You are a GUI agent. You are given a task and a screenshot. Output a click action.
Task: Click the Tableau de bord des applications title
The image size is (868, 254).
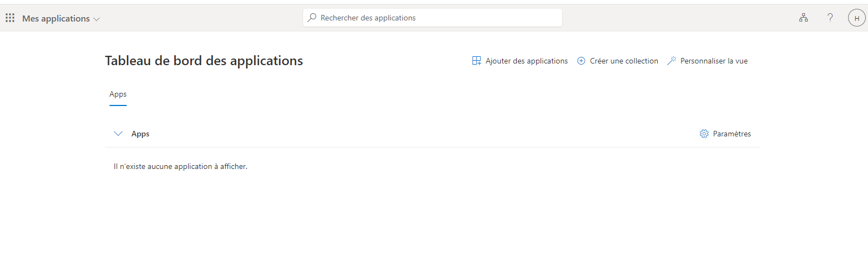pyautogui.click(x=204, y=61)
